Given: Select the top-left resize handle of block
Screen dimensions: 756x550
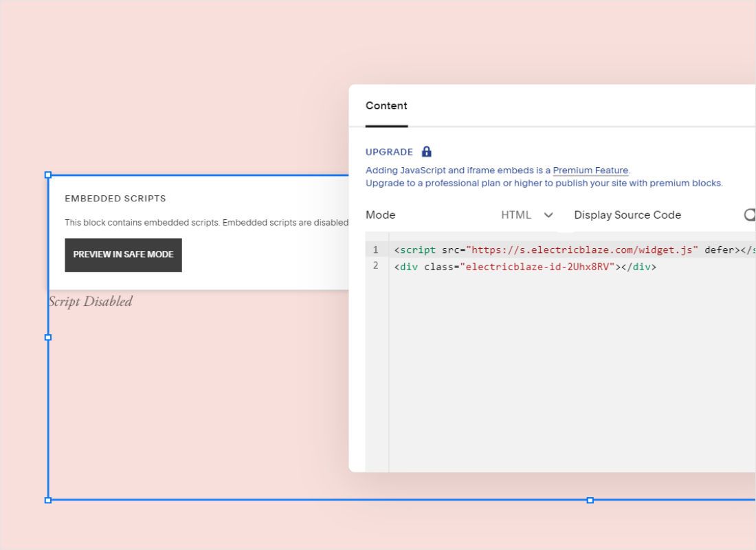Looking at the screenshot, I should pos(48,175).
